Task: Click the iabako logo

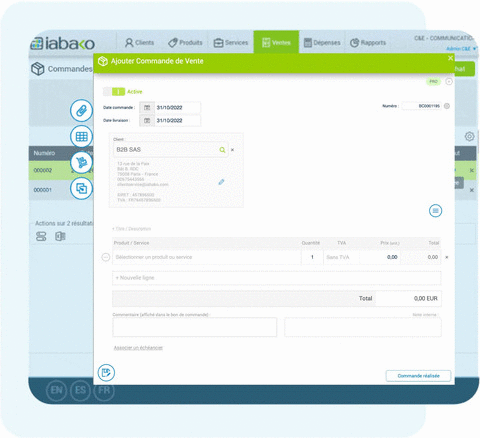Action: (x=63, y=44)
